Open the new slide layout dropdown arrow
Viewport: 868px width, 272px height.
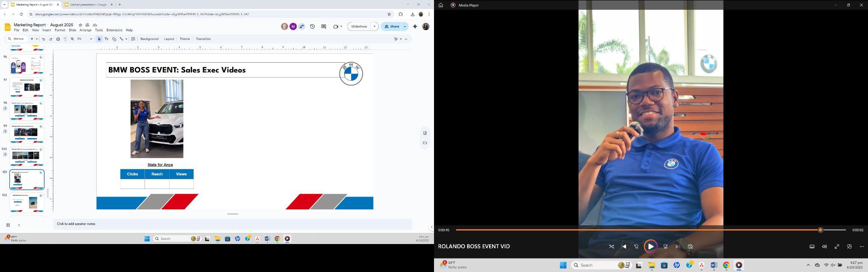pos(37,39)
